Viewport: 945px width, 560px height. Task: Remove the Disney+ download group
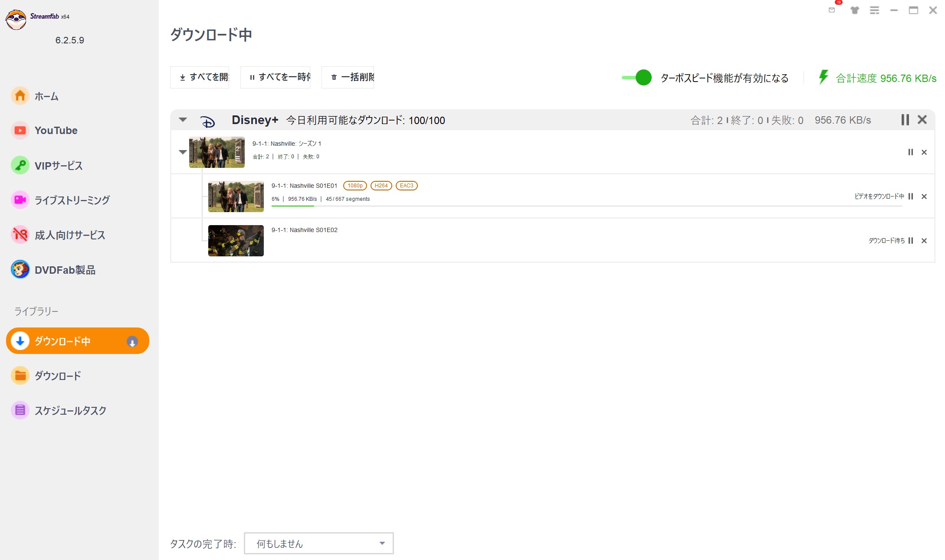point(922,120)
